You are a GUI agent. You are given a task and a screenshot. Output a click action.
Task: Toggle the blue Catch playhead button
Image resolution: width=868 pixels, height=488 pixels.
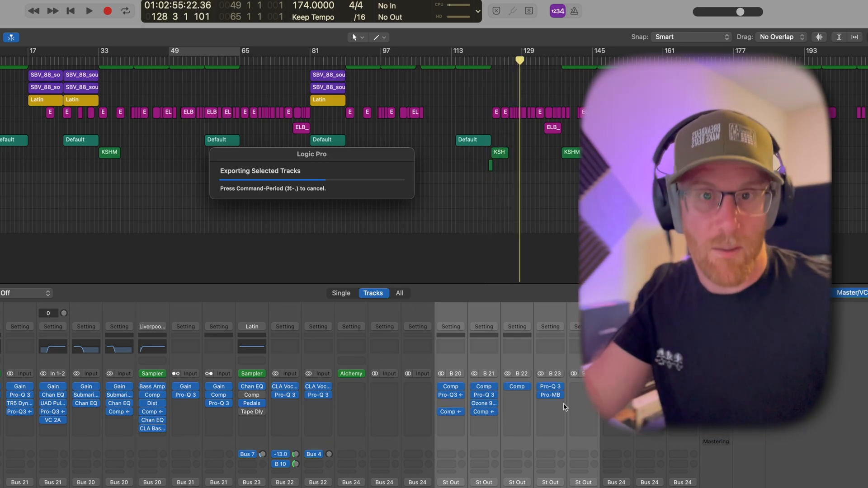pos(11,38)
